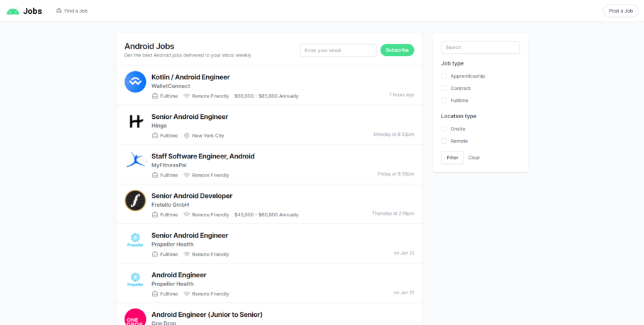The height and width of the screenshot is (325, 644).
Task: Click Propeller logo beside Android Engineer listing
Action: 135,280
